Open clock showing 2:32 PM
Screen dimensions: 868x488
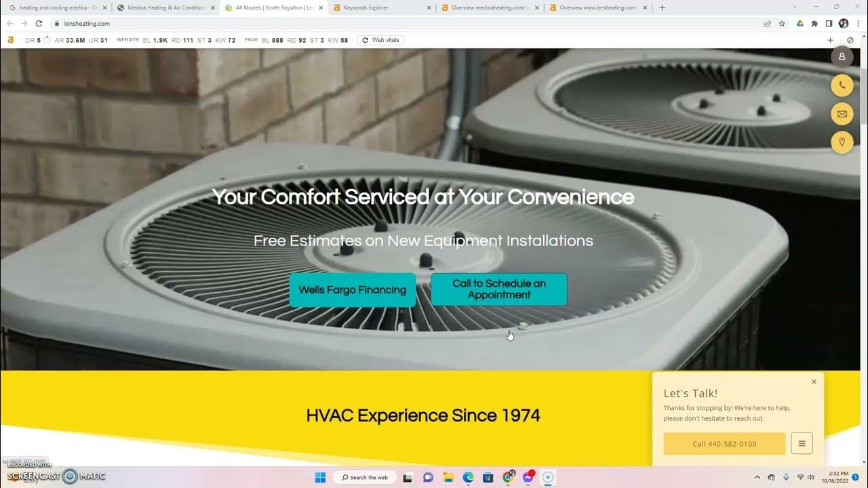click(x=834, y=477)
